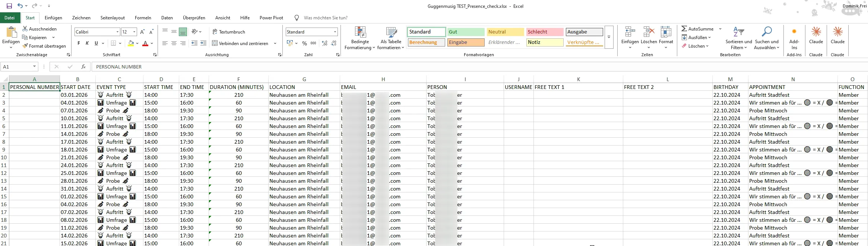The width and height of the screenshot is (868, 246).
Task: Click the Save icon in quick access toolbar
Action: click(x=9, y=6)
